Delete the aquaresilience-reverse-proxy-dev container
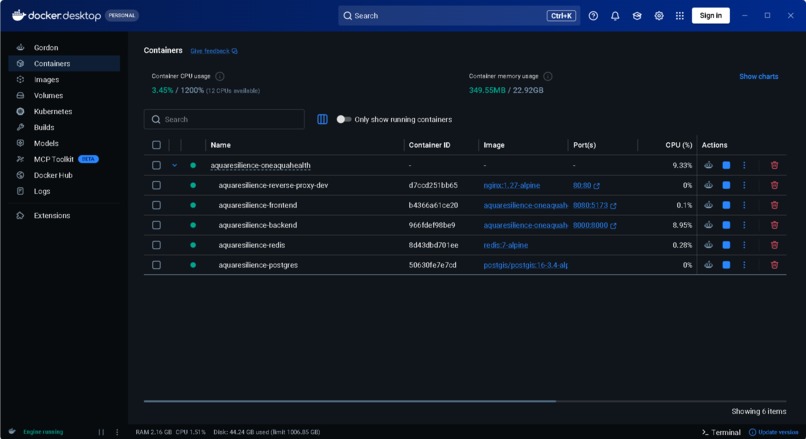The height and width of the screenshot is (439, 806). tap(774, 185)
